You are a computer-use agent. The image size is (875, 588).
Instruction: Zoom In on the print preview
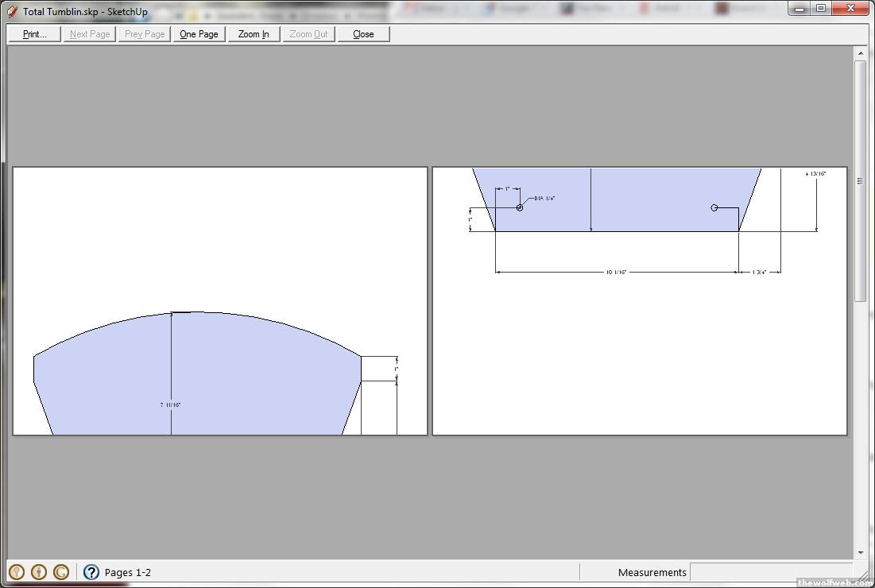(x=254, y=34)
